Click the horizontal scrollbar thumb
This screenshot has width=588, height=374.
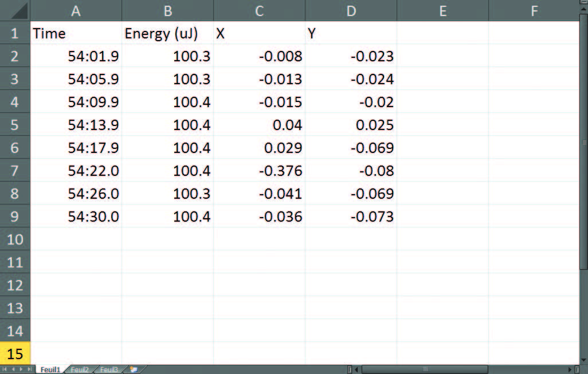[x=424, y=370]
